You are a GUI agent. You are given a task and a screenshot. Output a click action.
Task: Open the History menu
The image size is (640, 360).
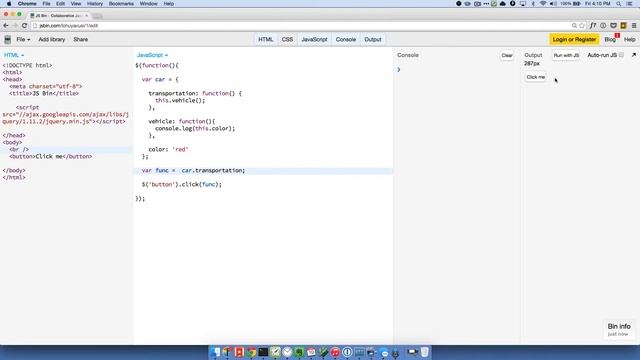(x=95, y=4)
